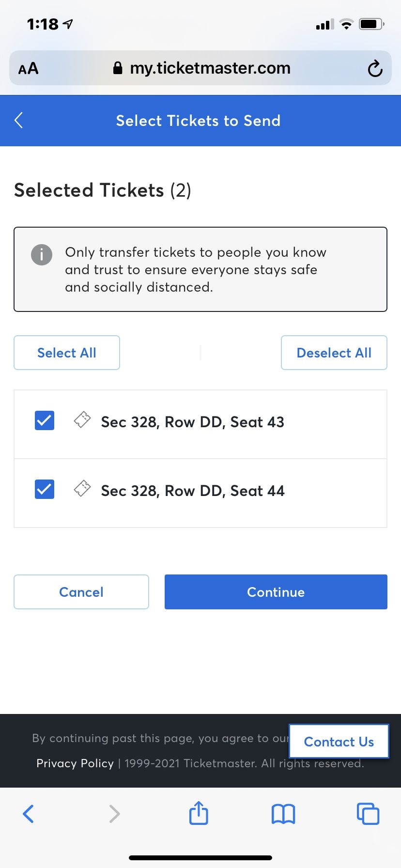Go back with Safari's back arrow
Screen dimensions: 401x868
click(29, 814)
